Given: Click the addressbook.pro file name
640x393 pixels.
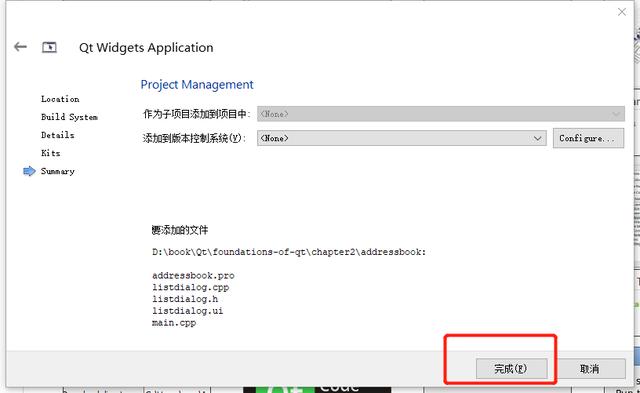Looking at the screenshot, I should coord(193,275).
